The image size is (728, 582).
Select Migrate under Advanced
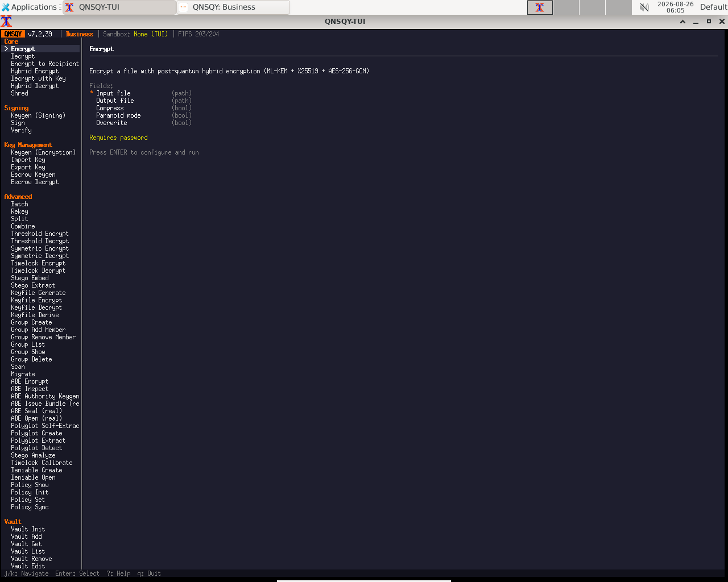click(x=23, y=374)
